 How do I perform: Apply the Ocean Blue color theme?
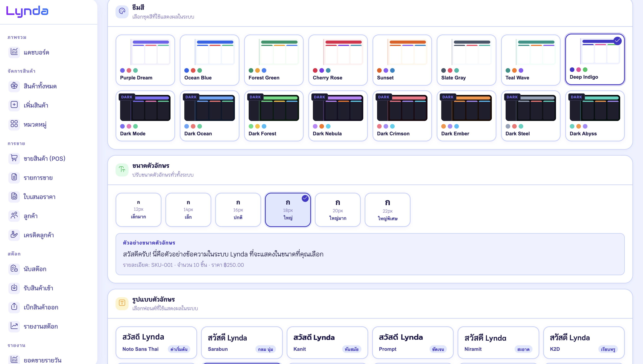click(209, 60)
